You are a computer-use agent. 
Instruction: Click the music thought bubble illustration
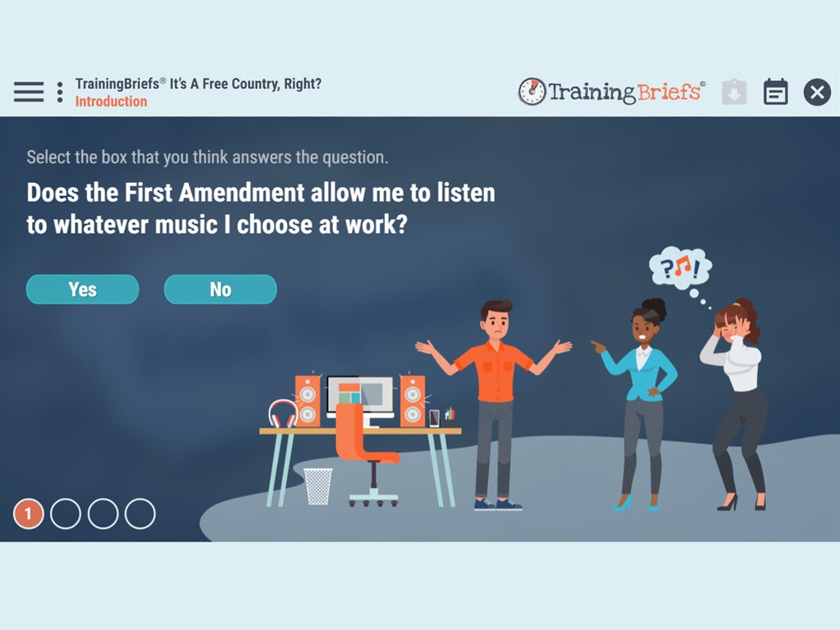click(x=680, y=268)
